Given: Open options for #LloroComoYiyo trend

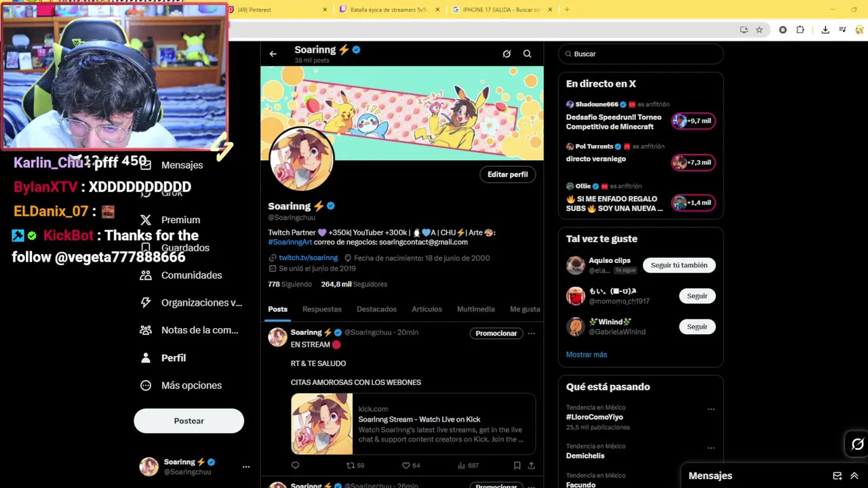Looking at the screenshot, I should click(x=711, y=409).
